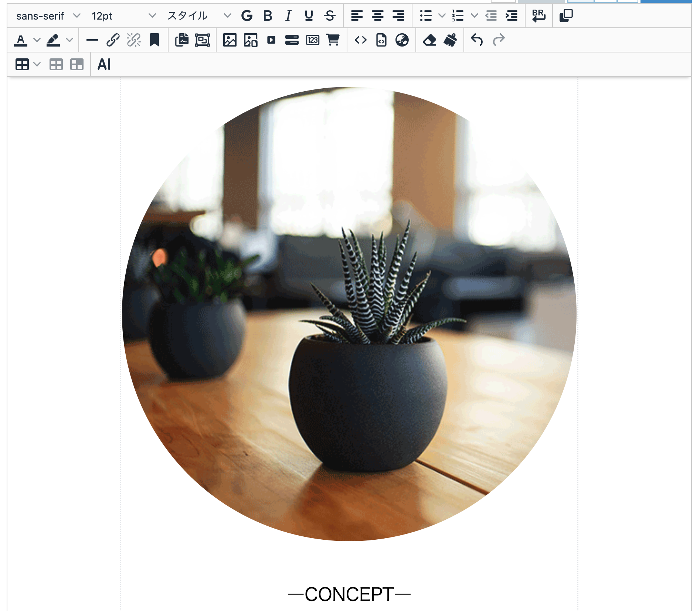Click the image with lock icon
The height and width of the screenshot is (611, 700).
tap(251, 40)
